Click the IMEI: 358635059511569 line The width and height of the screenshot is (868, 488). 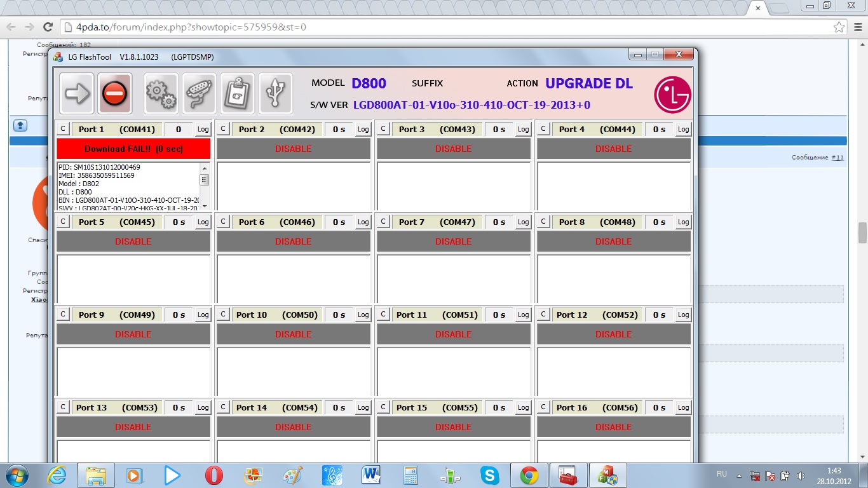point(96,175)
